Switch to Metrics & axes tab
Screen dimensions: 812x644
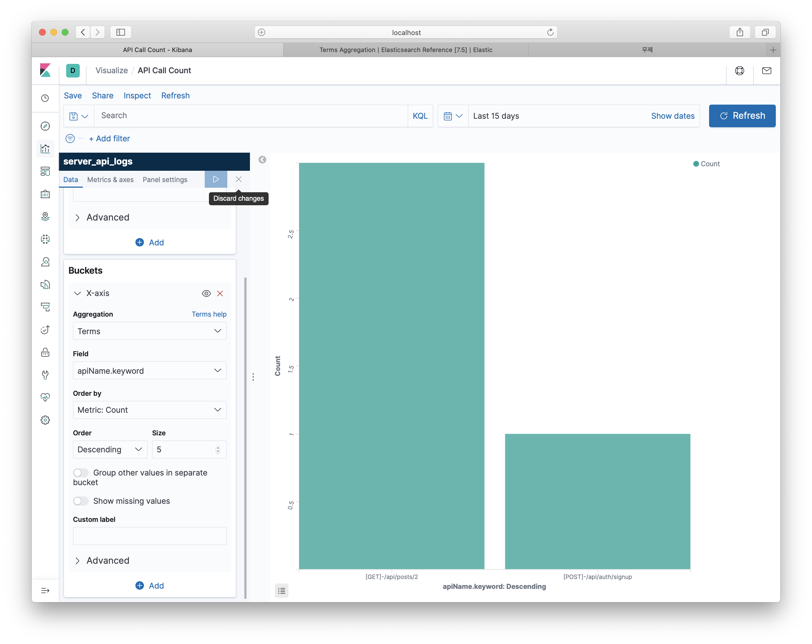[110, 180]
